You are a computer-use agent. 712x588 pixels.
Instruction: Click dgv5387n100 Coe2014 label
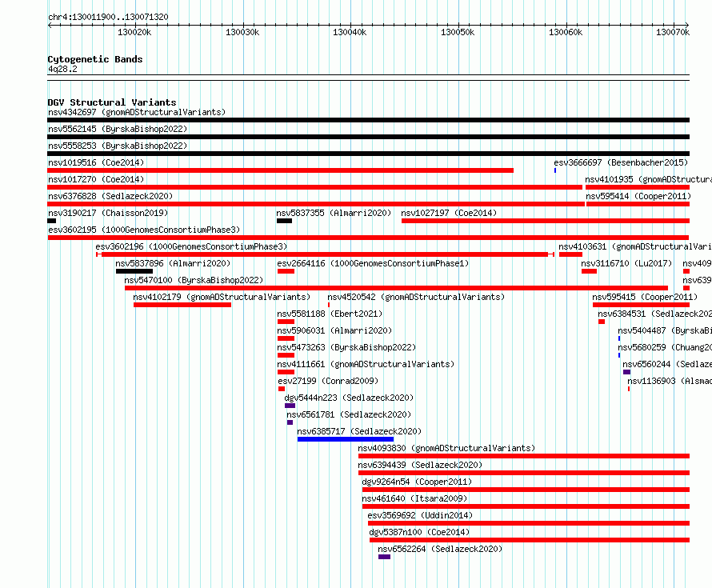point(419,532)
